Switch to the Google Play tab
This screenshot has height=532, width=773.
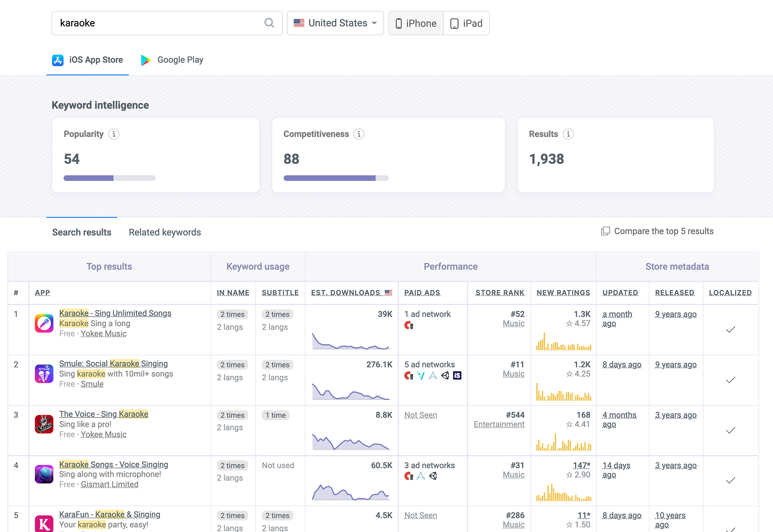click(x=172, y=60)
